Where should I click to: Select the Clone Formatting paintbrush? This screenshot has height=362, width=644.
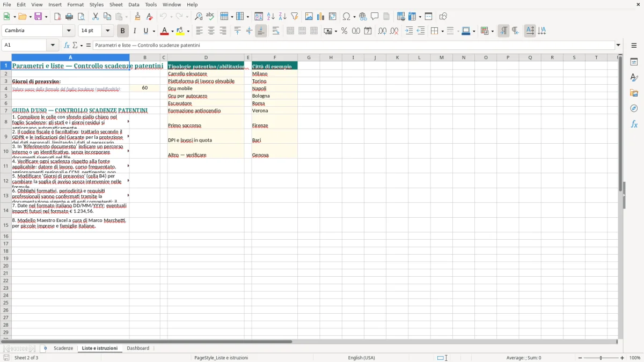tap(138, 17)
